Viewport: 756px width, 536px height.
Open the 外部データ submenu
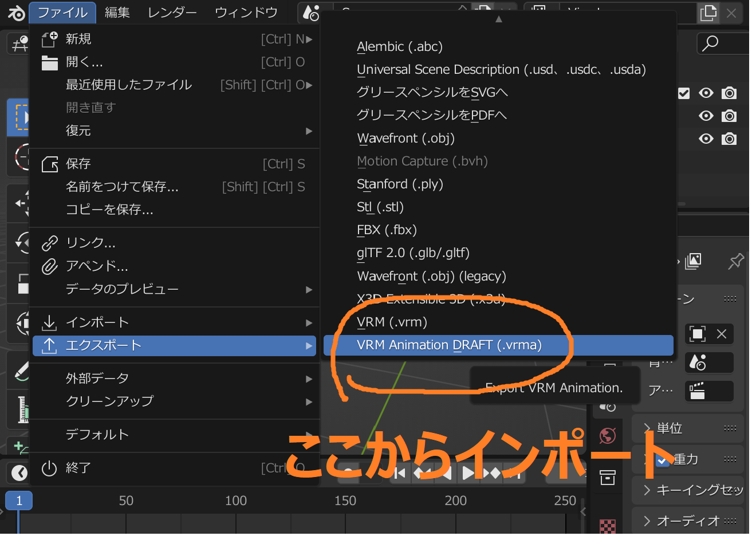coord(175,379)
